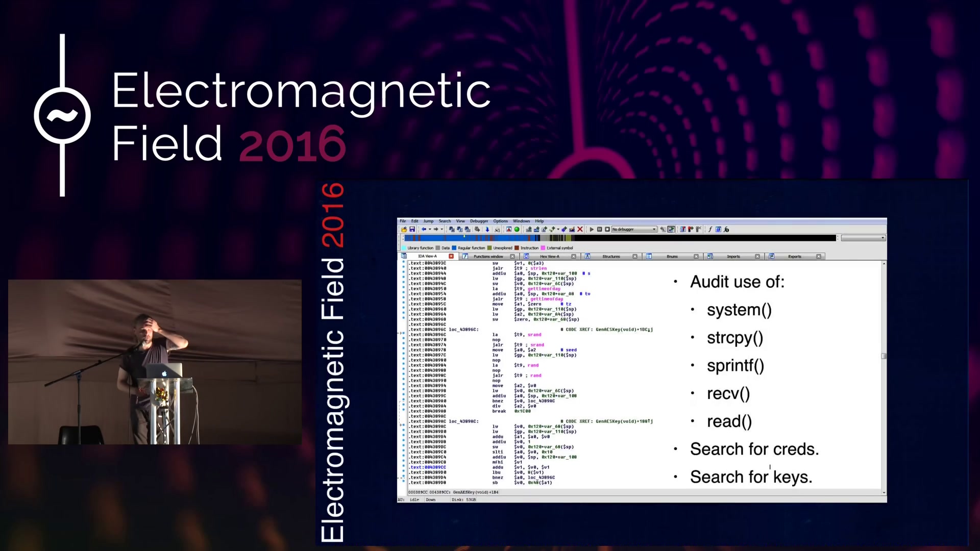Switch to the Structures tab
The width and height of the screenshot is (980, 551).
point(611,257)
